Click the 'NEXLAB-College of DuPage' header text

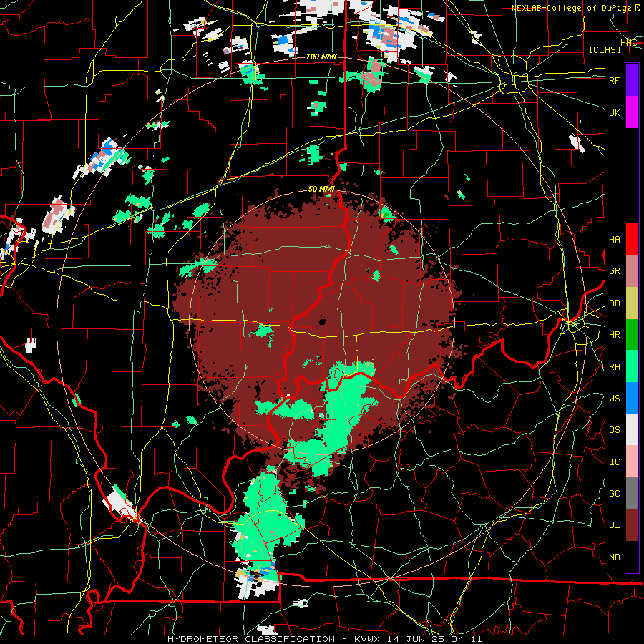click(573, 8)
